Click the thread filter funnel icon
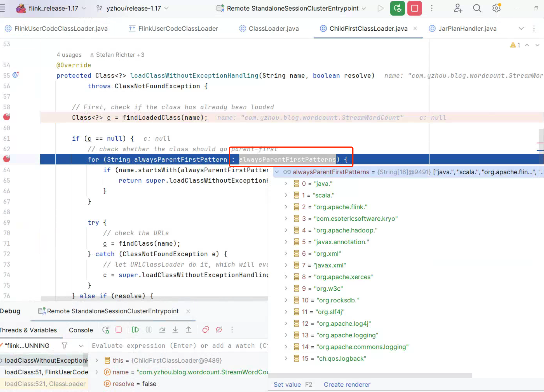 [x=65, y=346]
